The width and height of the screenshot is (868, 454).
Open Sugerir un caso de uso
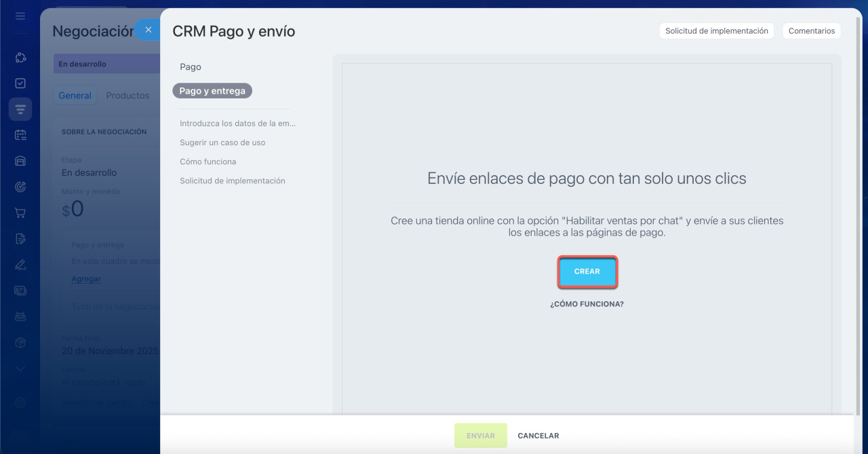point(222,143)
